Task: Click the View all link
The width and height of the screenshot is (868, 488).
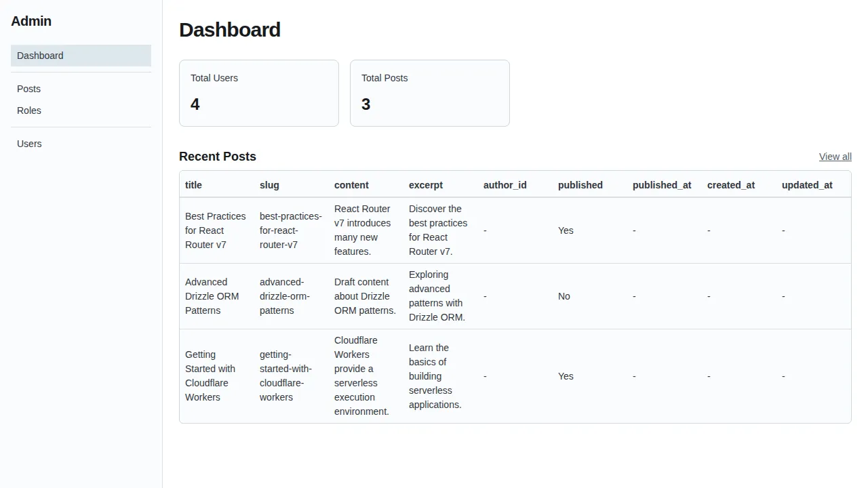Action: [x=835, y=157]
